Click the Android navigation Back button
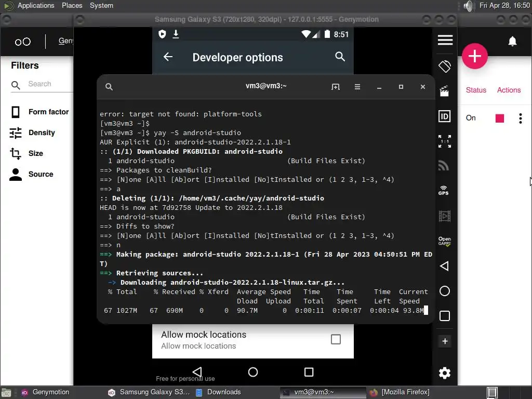Viewport: 532px width, 399px height. [x=197, y=372]
